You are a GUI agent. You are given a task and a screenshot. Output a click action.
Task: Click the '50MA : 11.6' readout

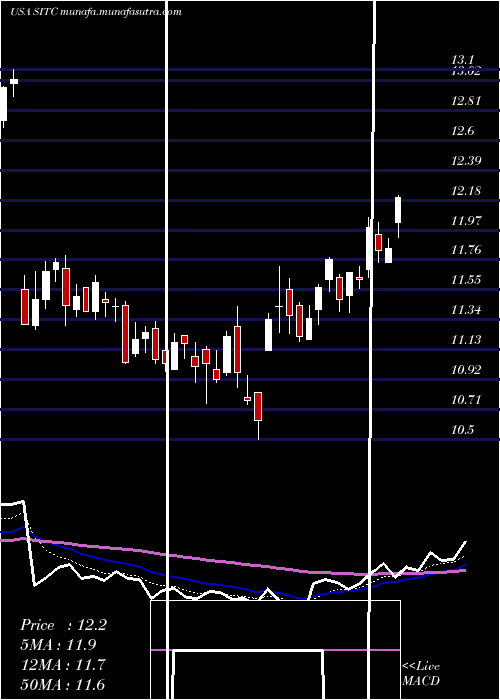[63, 684]
